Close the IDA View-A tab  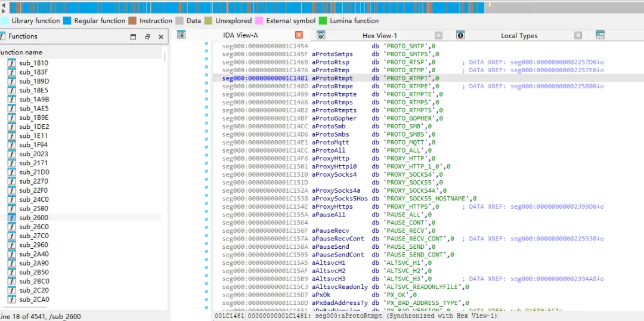299,35
